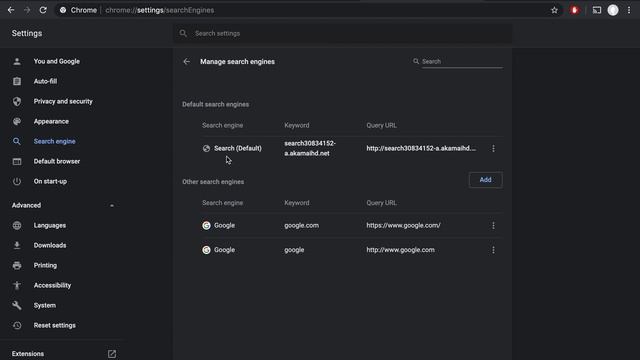Bookmark this page with the star icon
640x360 pixels.
coord(554,10)
